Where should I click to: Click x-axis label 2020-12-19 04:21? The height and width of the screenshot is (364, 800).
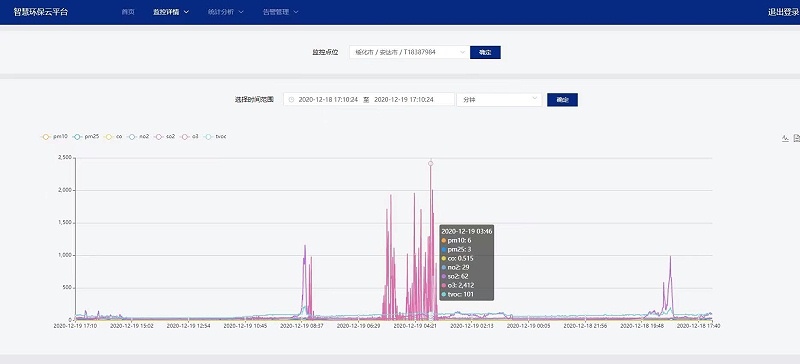415,325
